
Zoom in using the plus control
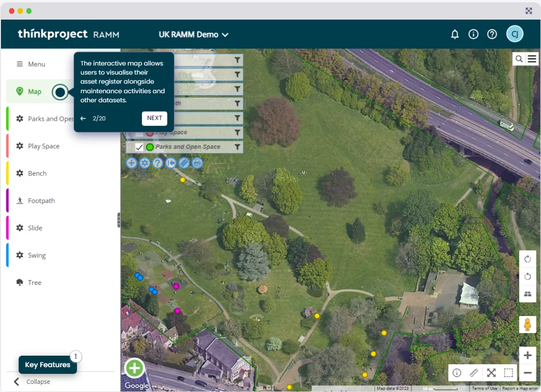[528, 355]
